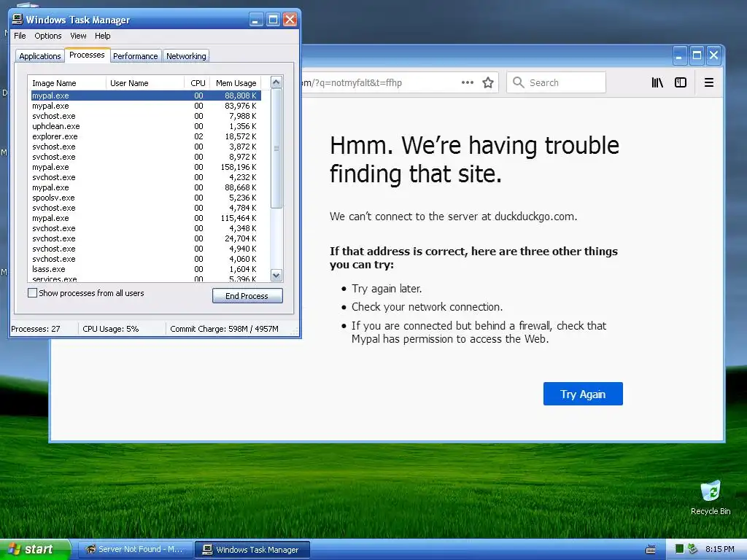Viewport: 747px width, 560px height.
Task: Open the View menu in Task Manager
Action: point(78,36)
